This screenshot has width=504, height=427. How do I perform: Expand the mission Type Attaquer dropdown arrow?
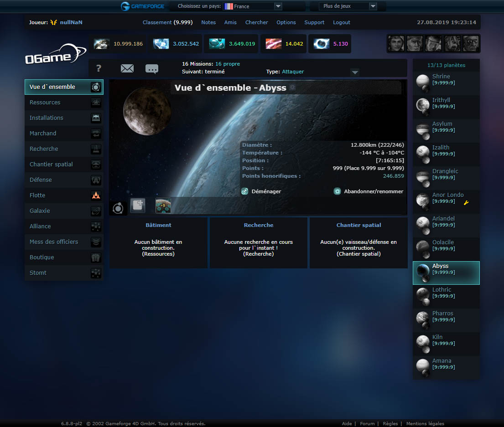tap(355, 72)
